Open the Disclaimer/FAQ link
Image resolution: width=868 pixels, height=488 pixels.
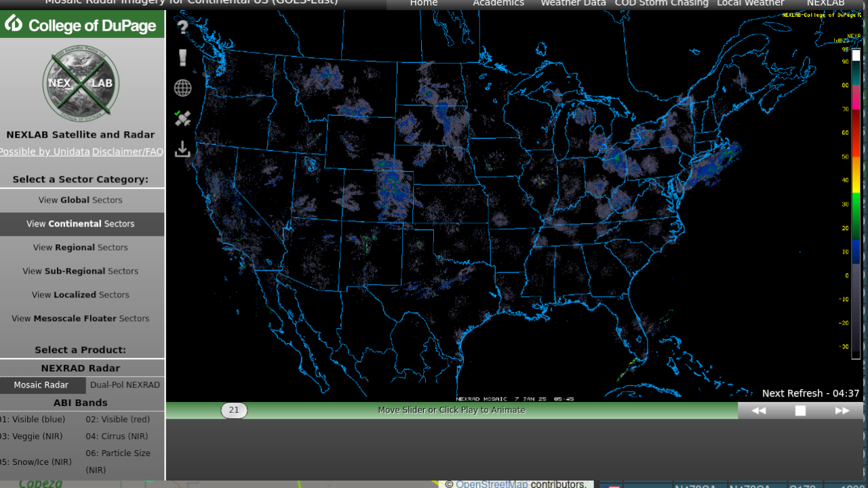[x=128, y=152]
